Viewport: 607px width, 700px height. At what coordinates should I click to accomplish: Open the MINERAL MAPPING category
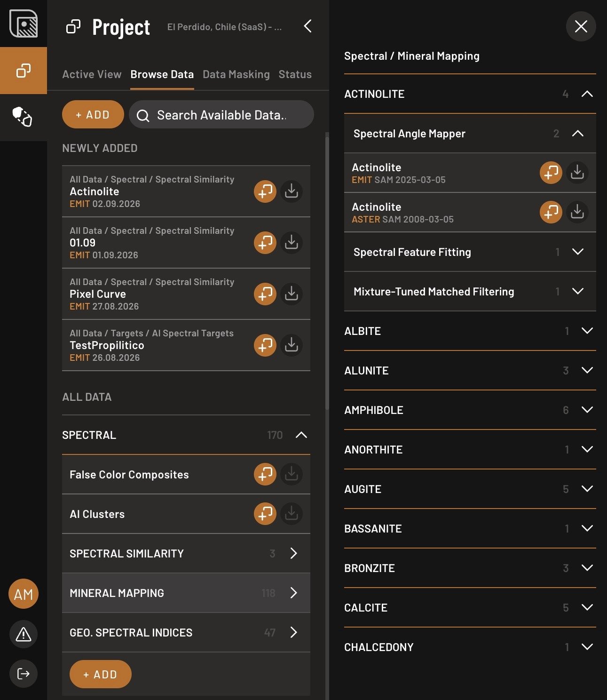186,593
